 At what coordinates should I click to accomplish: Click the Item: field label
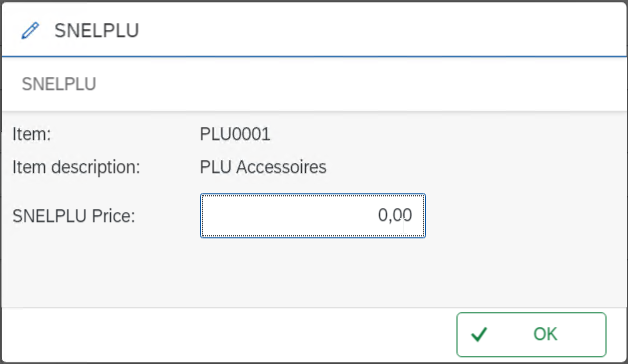32,134
